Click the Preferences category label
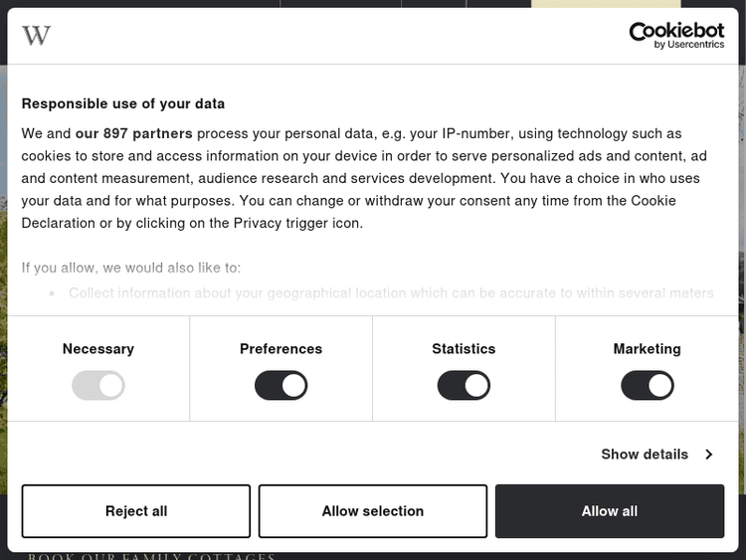The width and height of the screenshot is (746, 560). [x=280, y=349]
